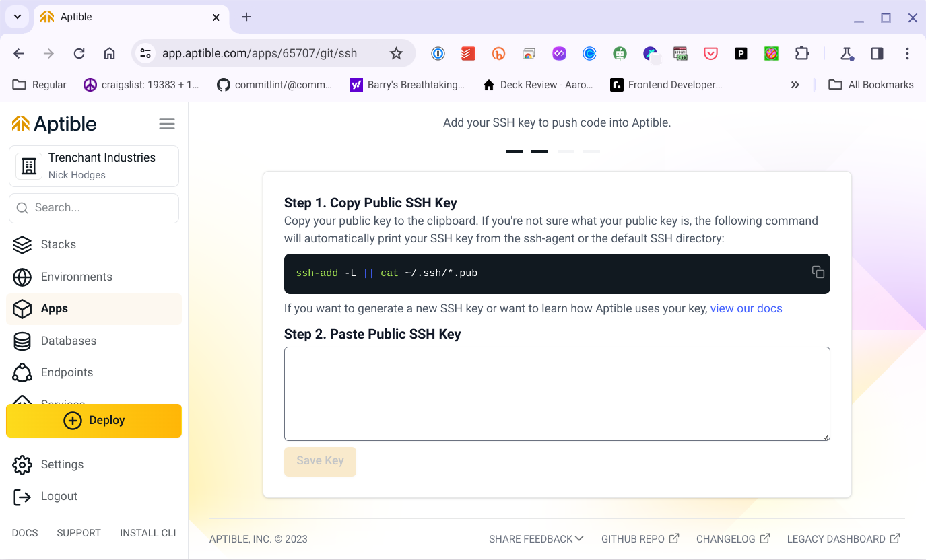View site information icon in address bar
Viewport: 926px width, 560px height.
[145, 54]
